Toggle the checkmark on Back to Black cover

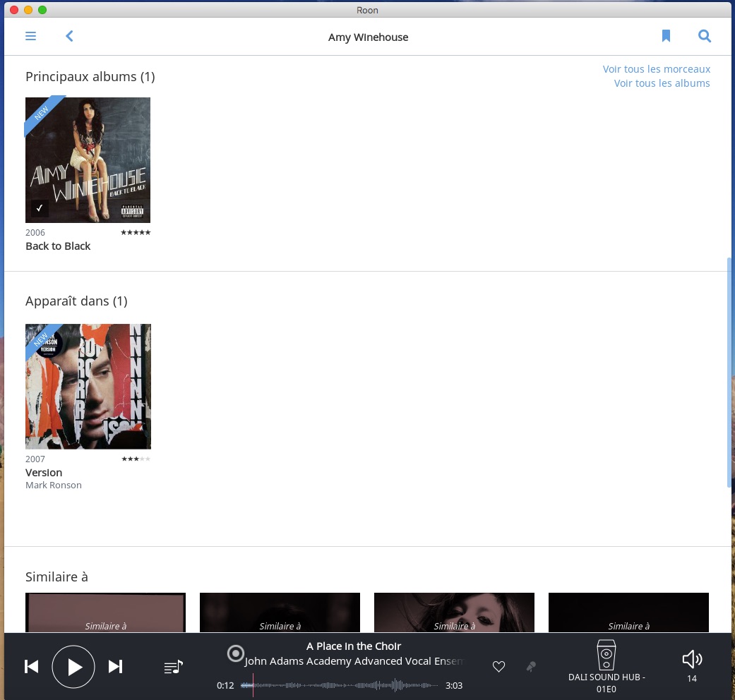(x=40, y=207)
